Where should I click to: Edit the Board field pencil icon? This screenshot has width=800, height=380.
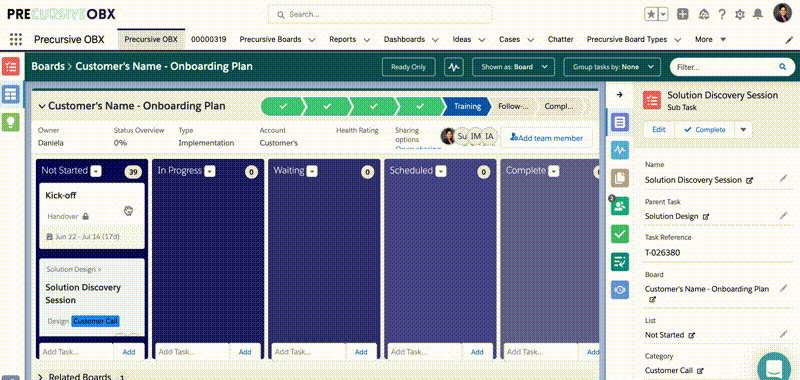click(x=783, y=288)
